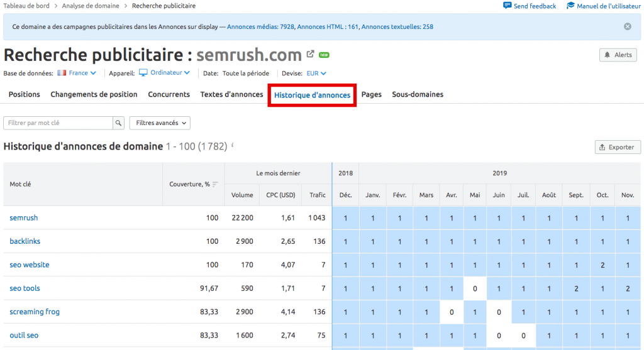Click the Mai month column header
The height and width of the screenshot is (350, 644).
(475, 195)
